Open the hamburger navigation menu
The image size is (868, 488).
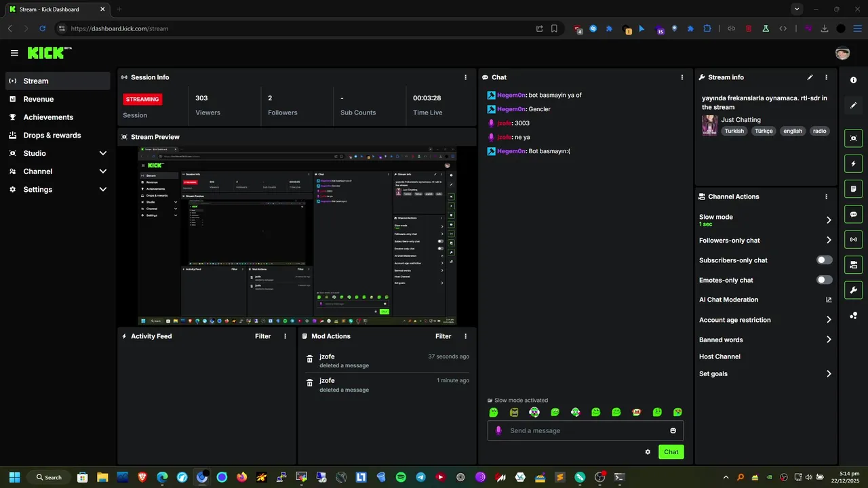pyautogui.click(x=14, y=53)
